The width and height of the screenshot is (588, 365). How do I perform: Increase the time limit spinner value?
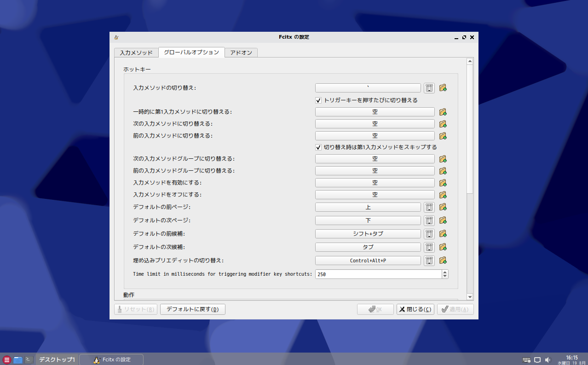click(x=445, y=272)
